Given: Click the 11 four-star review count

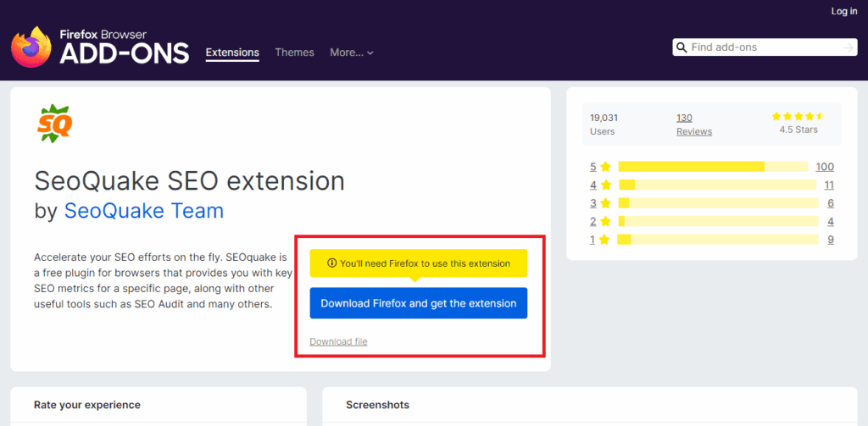Looking at the screenshot, I should click(829, 185).
